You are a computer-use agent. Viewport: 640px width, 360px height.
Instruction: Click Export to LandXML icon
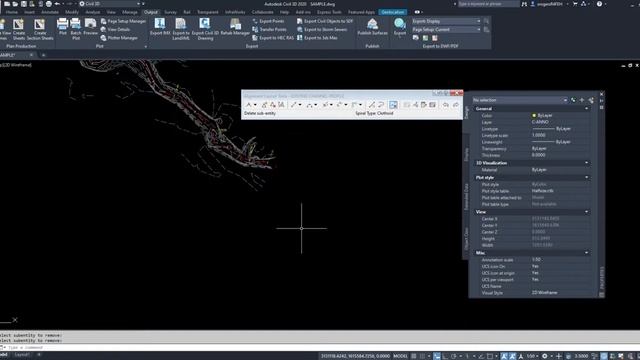pyautogui.click(x=181, y=24)
